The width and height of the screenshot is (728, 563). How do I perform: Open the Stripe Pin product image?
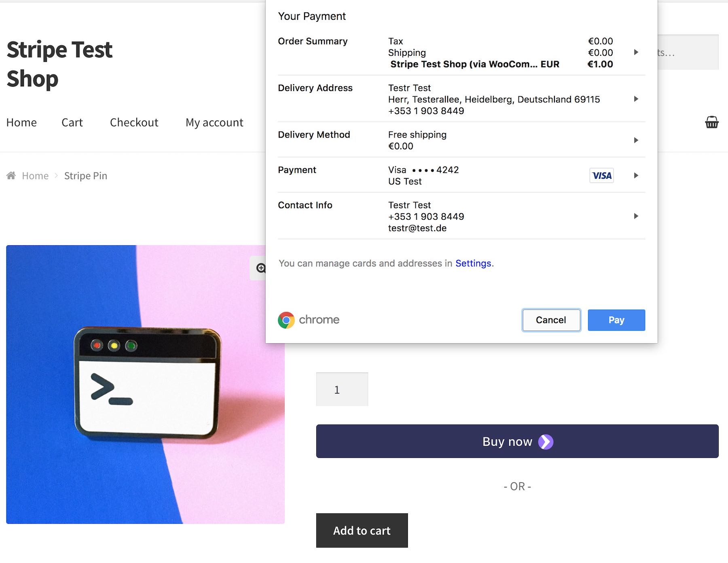tap(145, 384)
